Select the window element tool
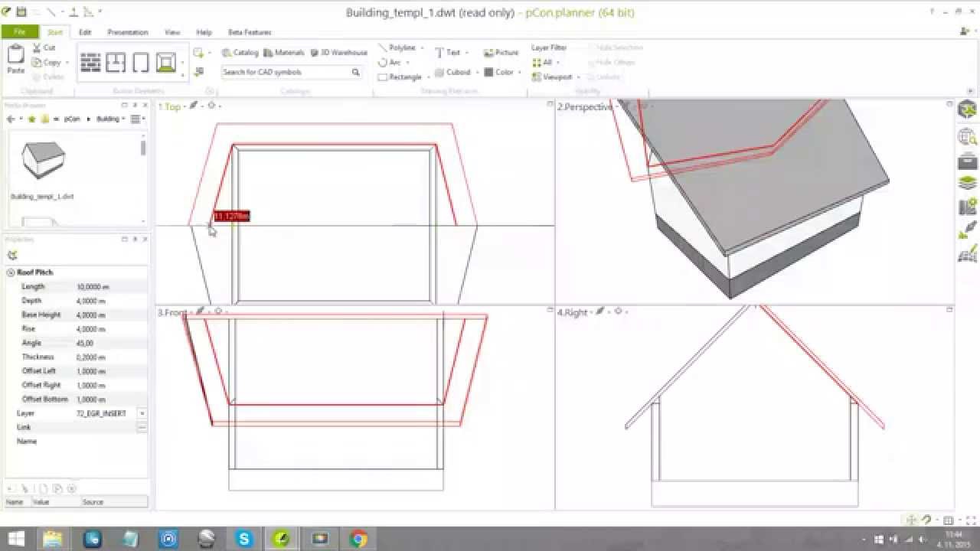The height and width of the screenshot is (551, 980). [x=116, y=62]
